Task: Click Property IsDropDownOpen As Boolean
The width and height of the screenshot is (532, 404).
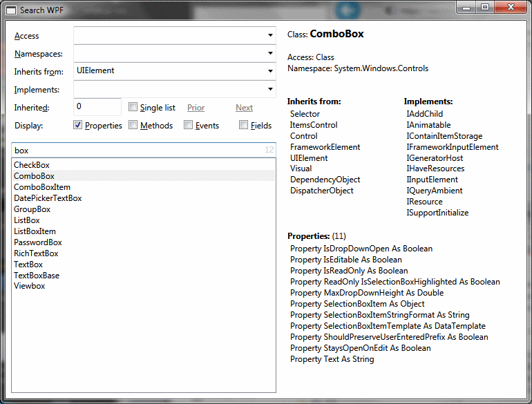Action: click(x=361, y=249)
